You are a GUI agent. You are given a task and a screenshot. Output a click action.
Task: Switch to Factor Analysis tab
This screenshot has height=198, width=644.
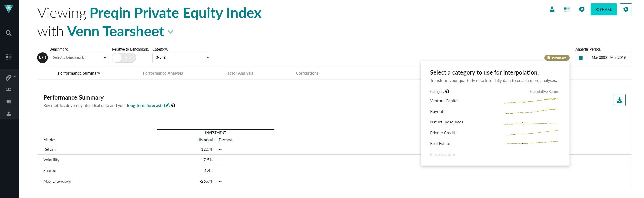click(239, 73)
